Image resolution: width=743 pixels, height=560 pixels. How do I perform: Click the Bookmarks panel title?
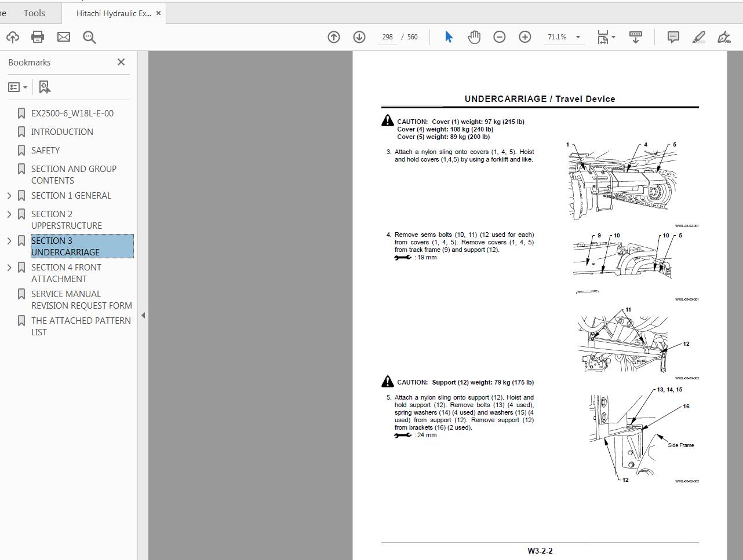[x=29, y=62]
